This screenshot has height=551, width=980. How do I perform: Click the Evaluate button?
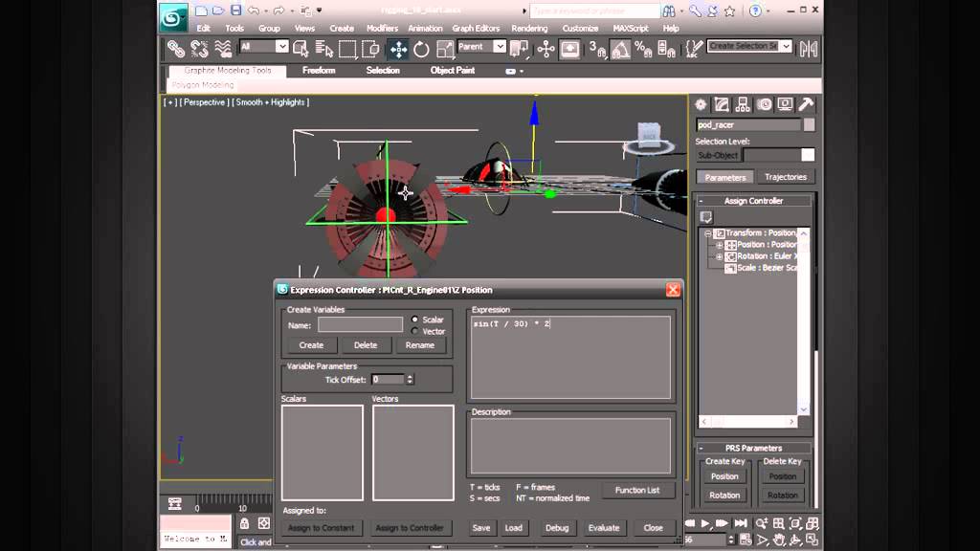pyautogui.click(x=604, y=528)
